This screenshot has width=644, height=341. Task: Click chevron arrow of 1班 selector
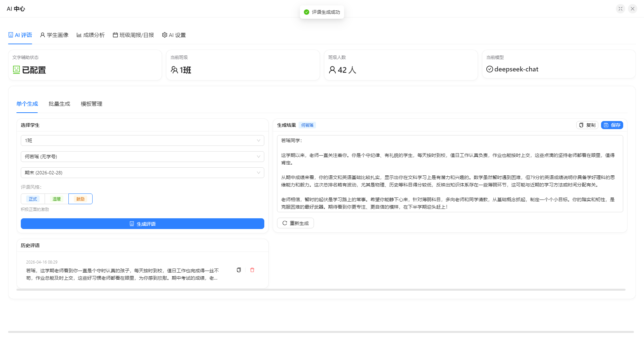259,140
